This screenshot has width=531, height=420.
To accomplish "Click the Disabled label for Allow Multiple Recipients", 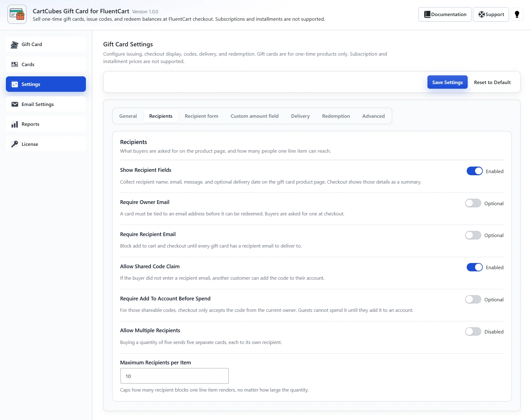I will pos(494,332).
